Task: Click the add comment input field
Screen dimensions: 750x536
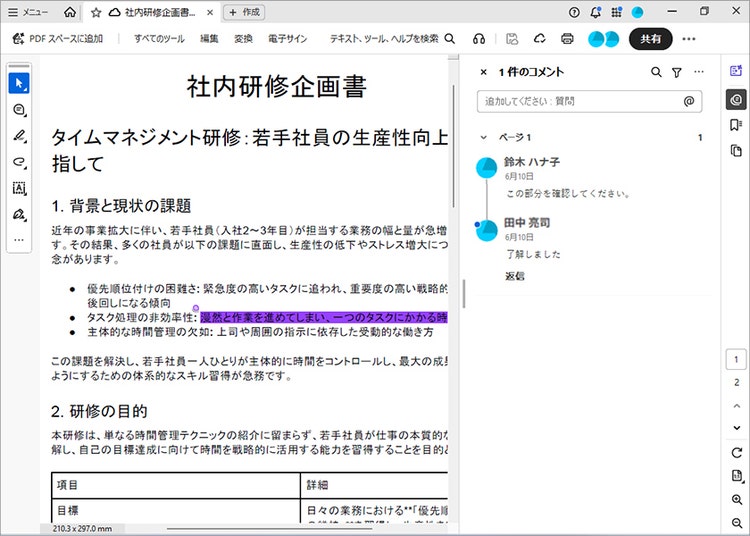Action: 589,101
